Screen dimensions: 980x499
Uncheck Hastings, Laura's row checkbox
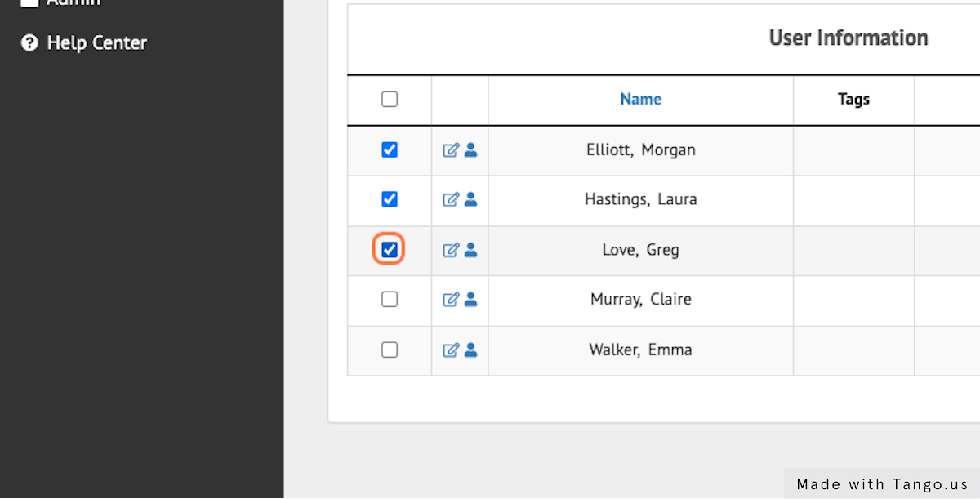389,198
